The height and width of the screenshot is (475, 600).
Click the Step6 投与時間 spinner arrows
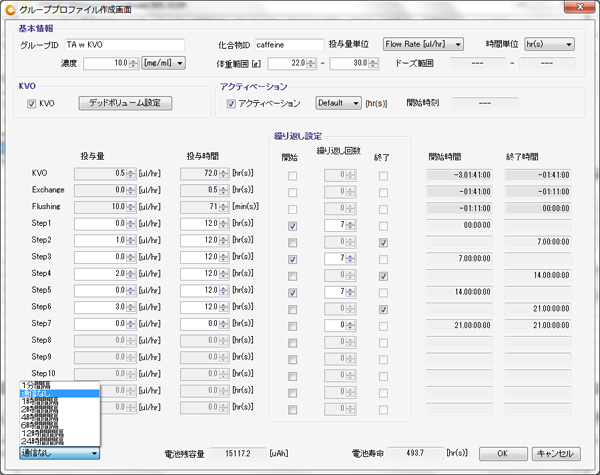coord(224,307)
